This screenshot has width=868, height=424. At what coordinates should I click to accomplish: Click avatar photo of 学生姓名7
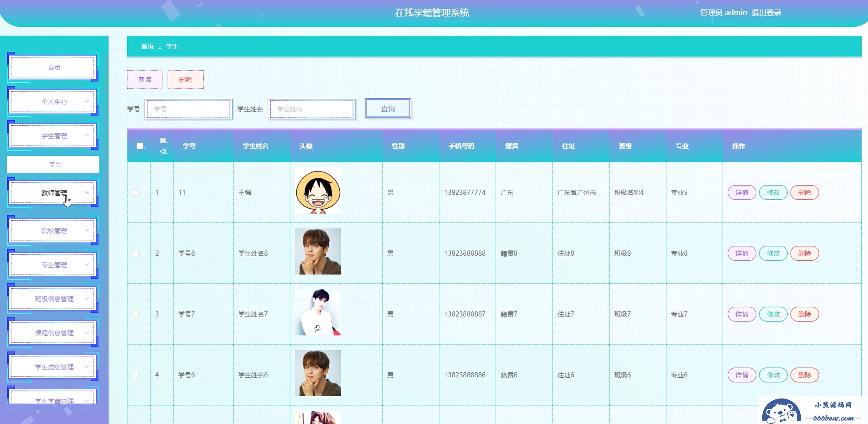318,312
